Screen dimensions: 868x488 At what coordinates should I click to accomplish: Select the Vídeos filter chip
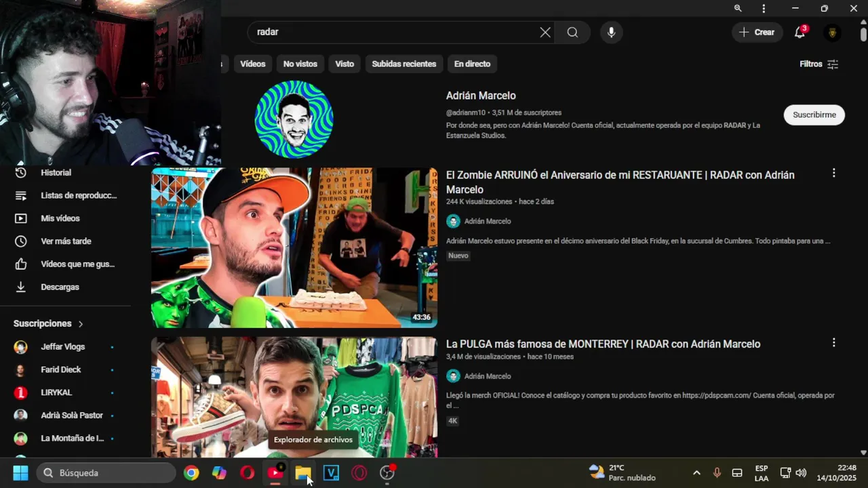[x=252, y=64]
